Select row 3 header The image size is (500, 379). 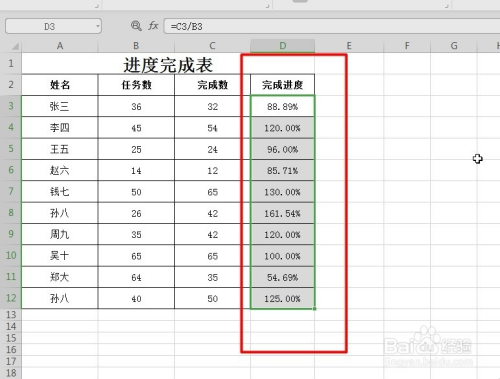tap(11, 106)
